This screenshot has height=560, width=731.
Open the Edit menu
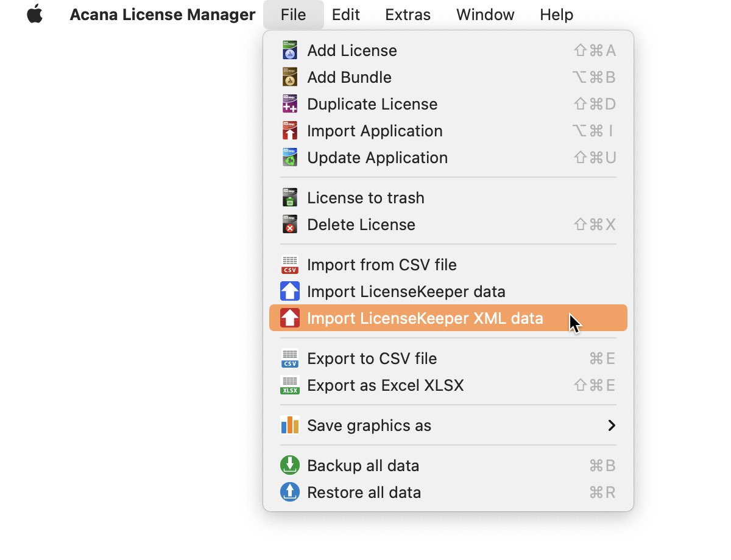pyautogui.click(x=346, y=15)
